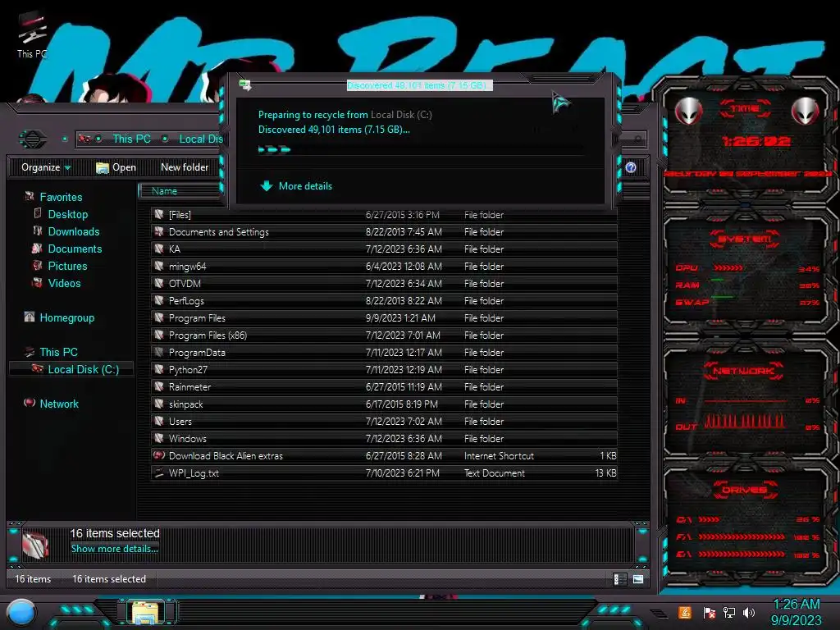Select the mingw64 folder
Screen dimensions: 840x630
tap(384, 267)
